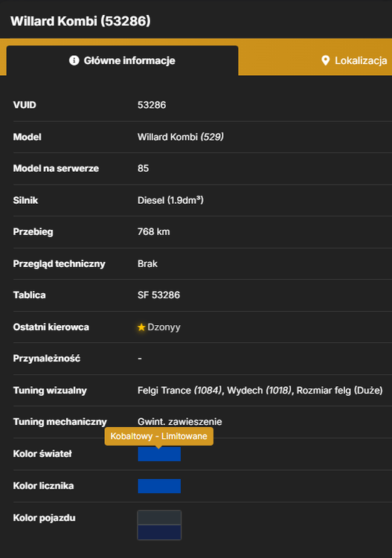
Task: Switch to the Lokalizacja tab
Action: pyautogui.click(x=354, y=60)
